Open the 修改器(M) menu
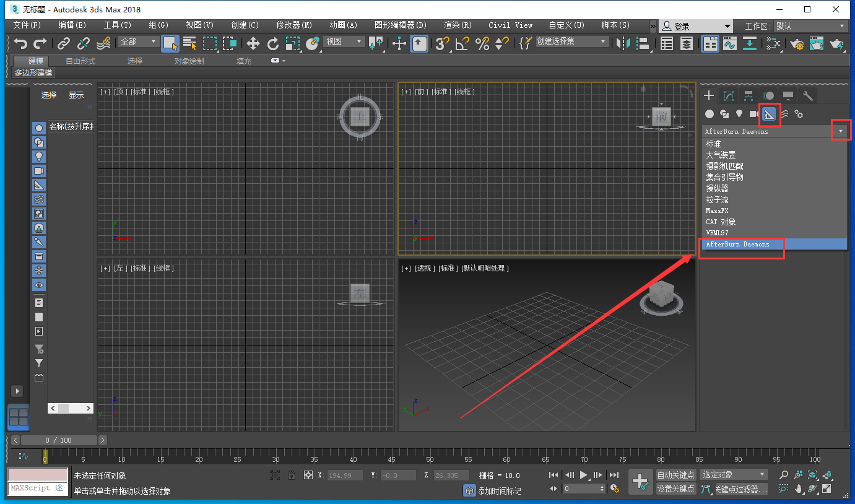Screen dimensions: 855x504 coord(294,25)
